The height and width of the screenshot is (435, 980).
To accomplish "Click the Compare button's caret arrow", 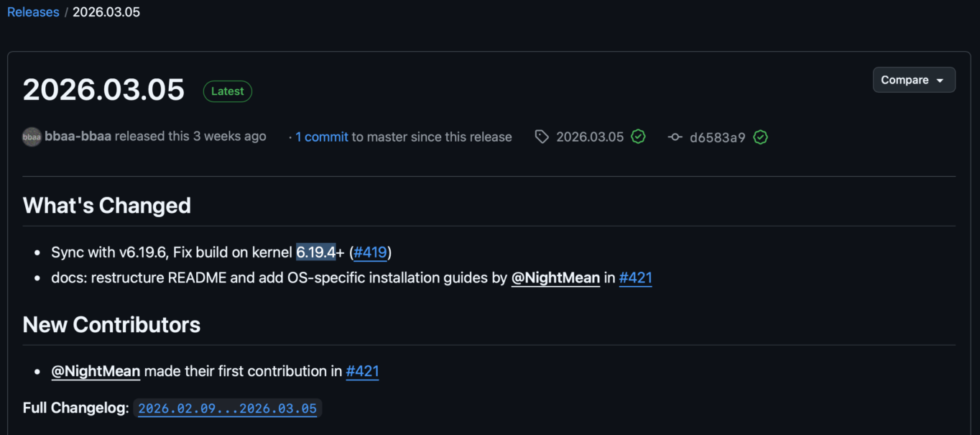I will 940,81.
